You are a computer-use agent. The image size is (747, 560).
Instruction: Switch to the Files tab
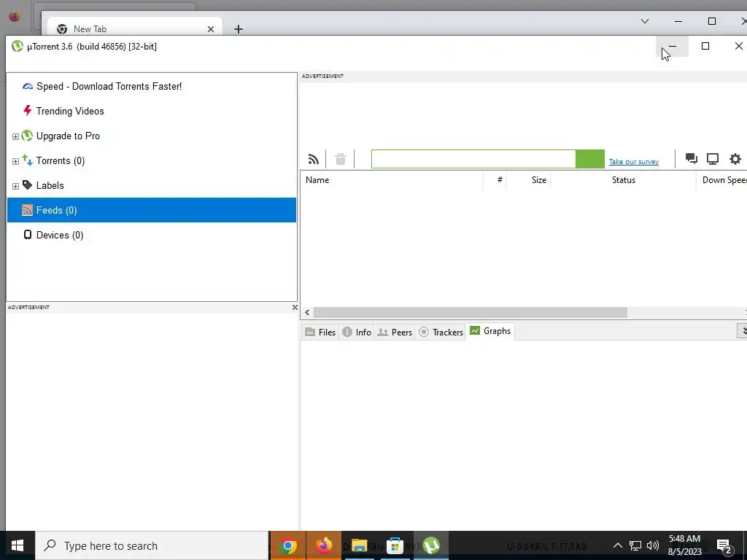click(320, 332)
